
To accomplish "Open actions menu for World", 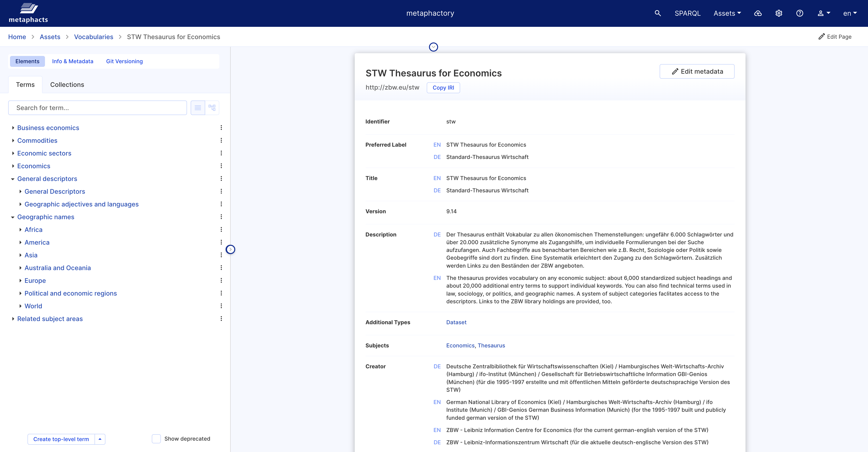I will click(221, 306).
